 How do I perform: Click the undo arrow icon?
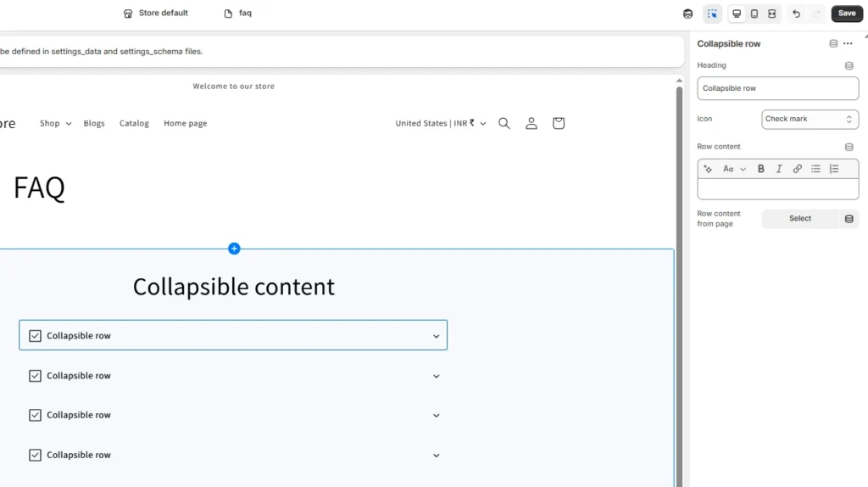(x=796, y=14)
